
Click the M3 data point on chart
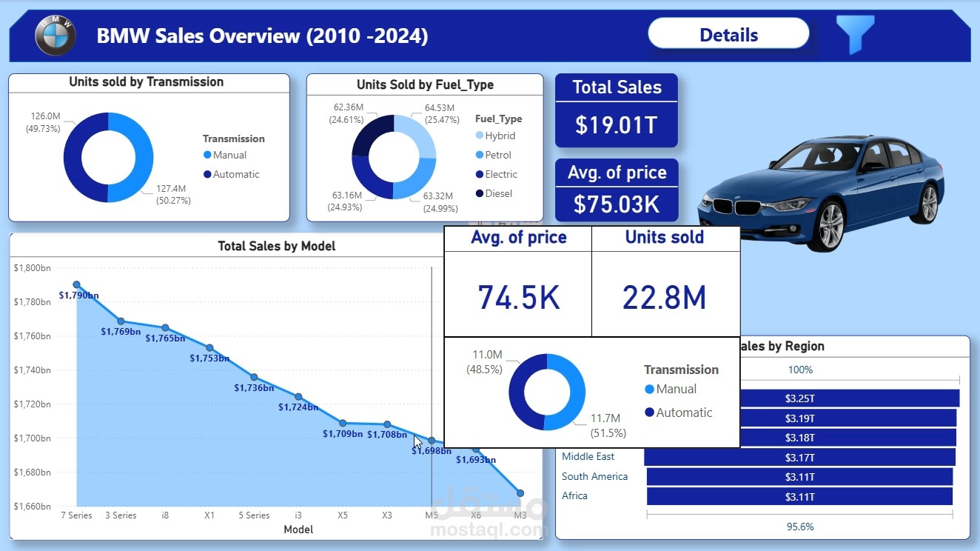pyautogui.click(x=520, y=493)
